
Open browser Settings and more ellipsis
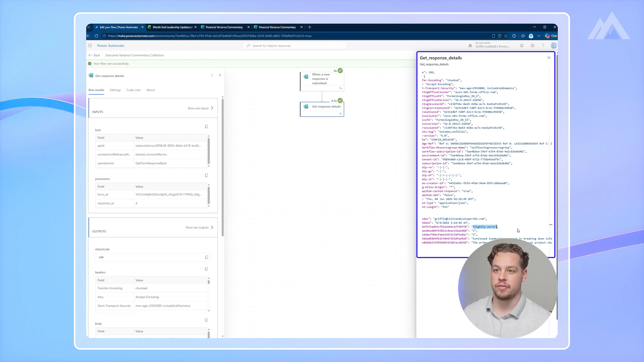coord(539,36)
